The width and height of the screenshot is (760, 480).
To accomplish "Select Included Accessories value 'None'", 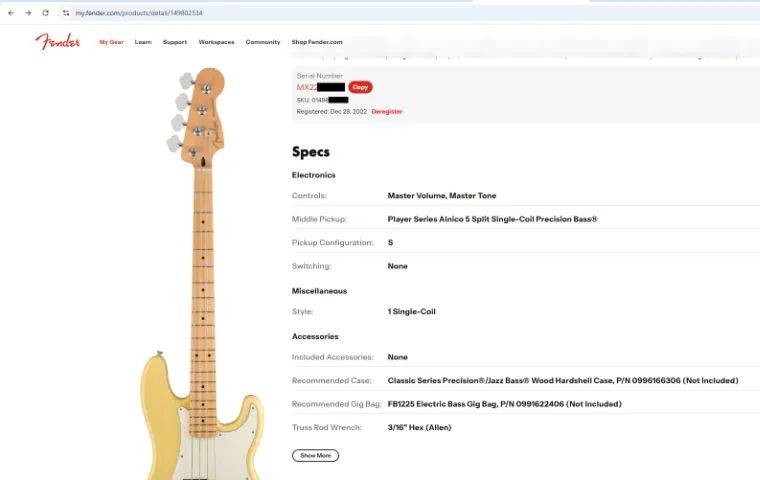I will [397, 357].
